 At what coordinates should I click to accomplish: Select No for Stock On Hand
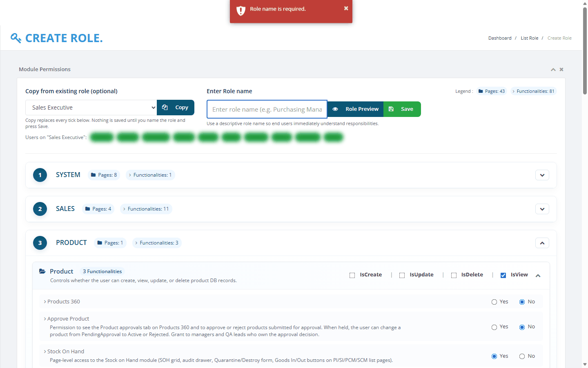[x=522, y=356]
